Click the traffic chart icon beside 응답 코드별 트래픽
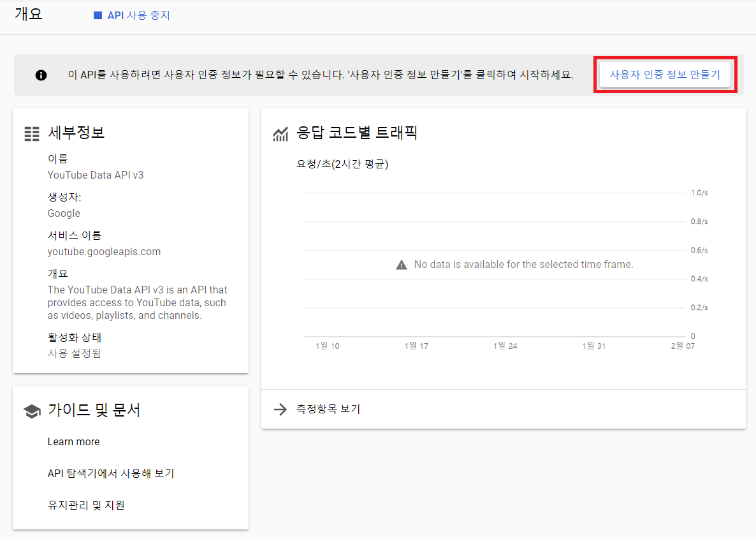 (280, 134)
